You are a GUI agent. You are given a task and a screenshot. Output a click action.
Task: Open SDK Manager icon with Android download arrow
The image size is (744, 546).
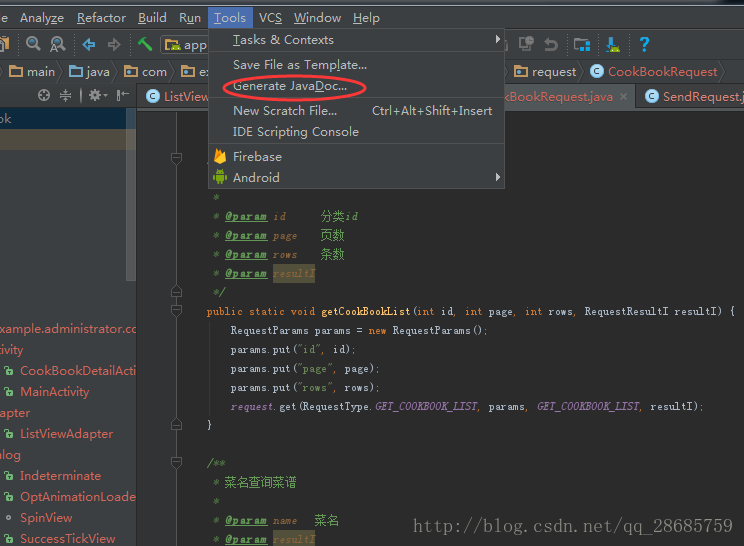[x=613, y=45]
